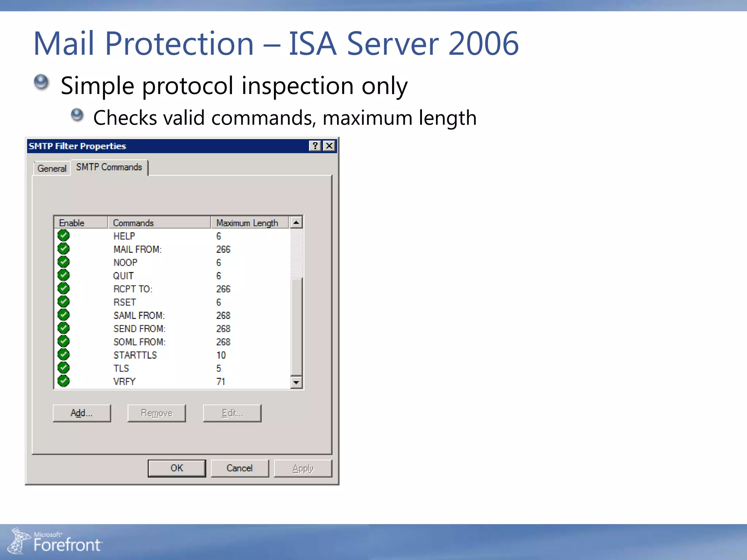
Task: Click the Add... button
Action: (x=82, y=413)
